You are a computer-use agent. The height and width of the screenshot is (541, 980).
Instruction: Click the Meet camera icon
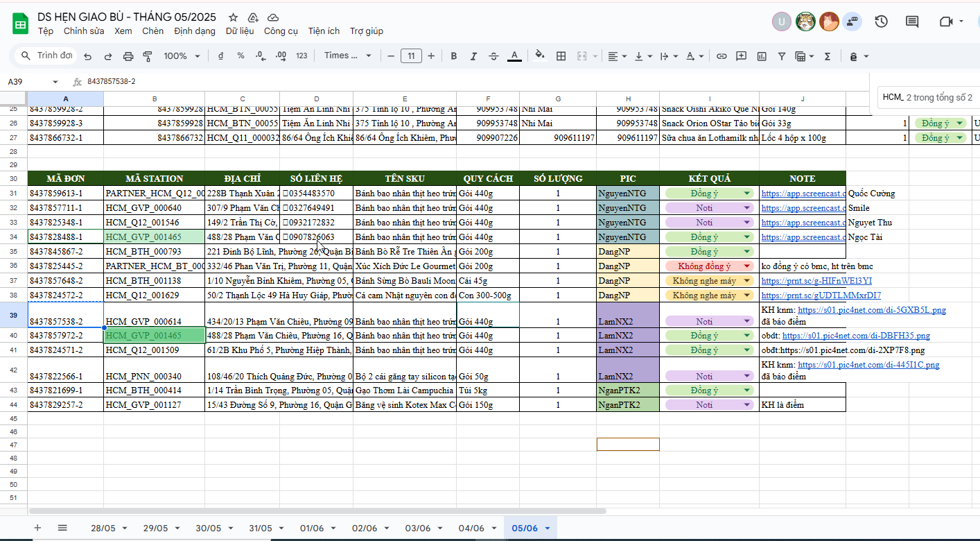click(x=945, y=22)
